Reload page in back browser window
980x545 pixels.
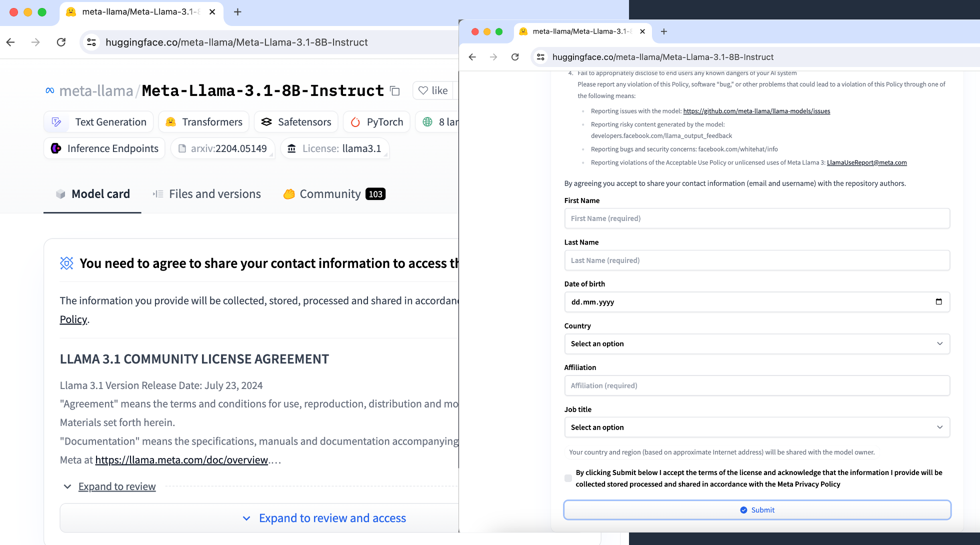click(x=61, y=42)
